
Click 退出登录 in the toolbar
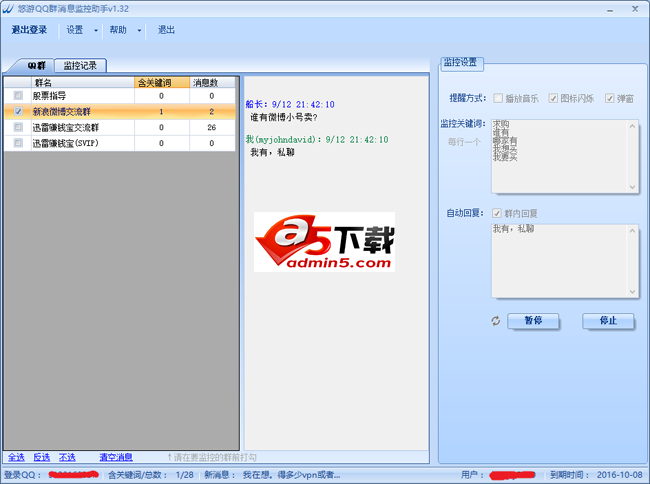29,30
